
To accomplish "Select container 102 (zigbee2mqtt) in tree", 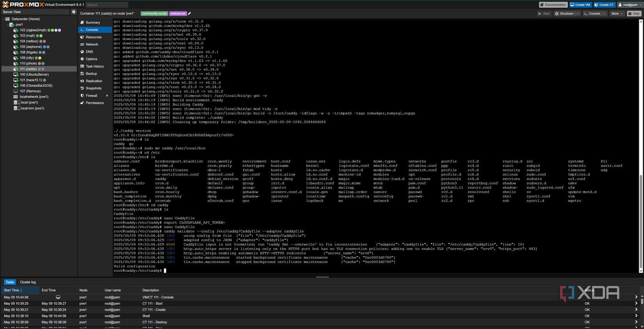I will tap(33, 30).
